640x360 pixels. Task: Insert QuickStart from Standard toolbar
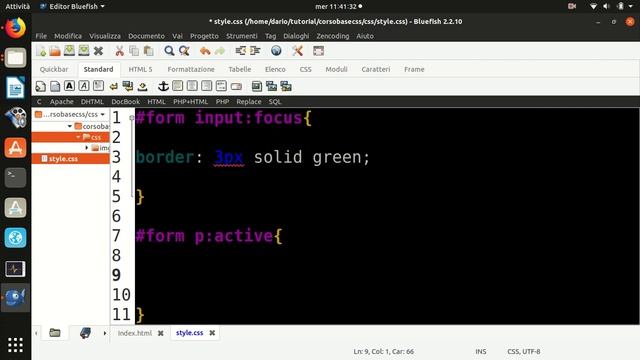(x=40, y=86)
